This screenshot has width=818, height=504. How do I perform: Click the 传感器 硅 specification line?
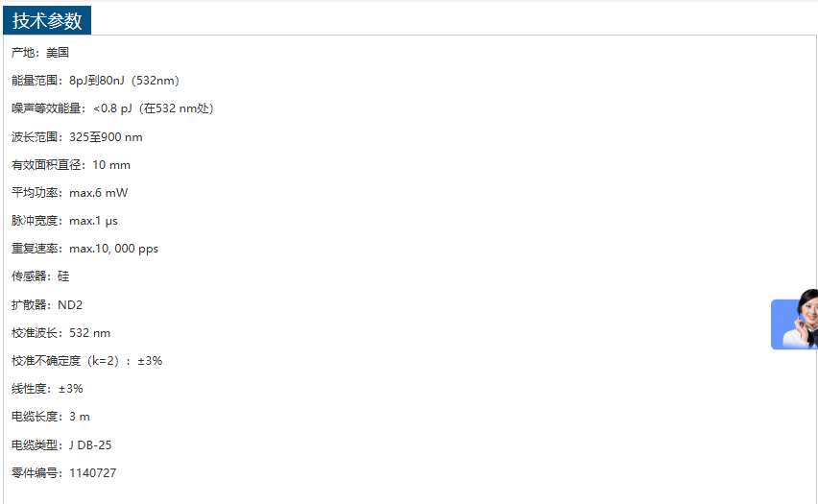[40, 276]
